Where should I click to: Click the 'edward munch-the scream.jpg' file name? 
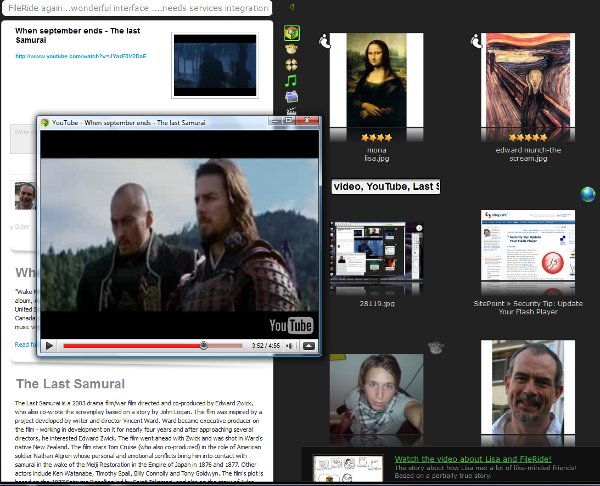pos(528,154)
